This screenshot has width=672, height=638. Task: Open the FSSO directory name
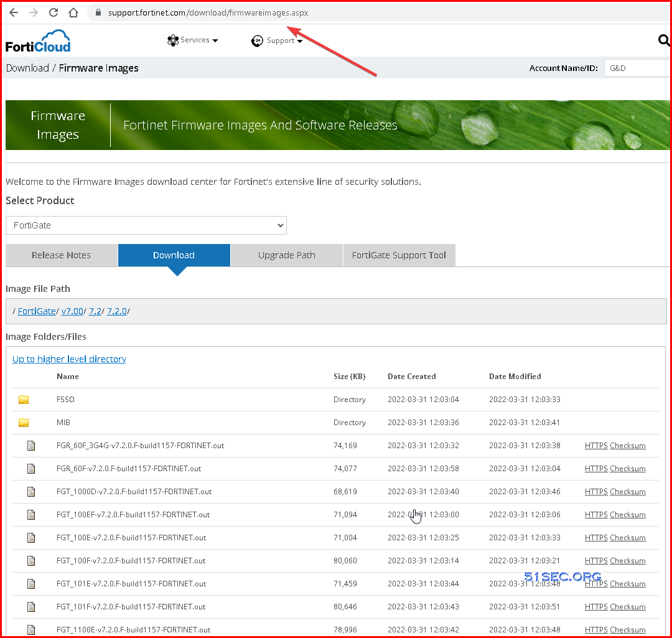pos(65,399)
